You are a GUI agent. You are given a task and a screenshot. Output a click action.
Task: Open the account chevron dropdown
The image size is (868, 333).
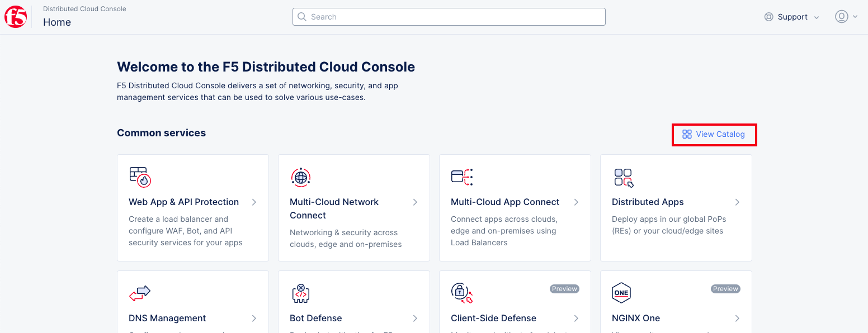click(855, 16)
